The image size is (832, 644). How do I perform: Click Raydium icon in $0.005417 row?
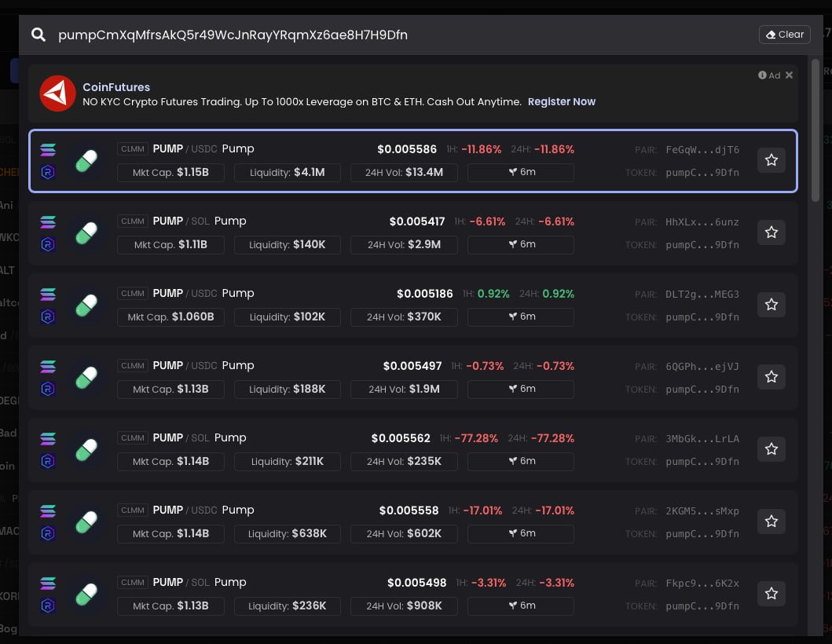pyautogui.click(x=48, y=244)
